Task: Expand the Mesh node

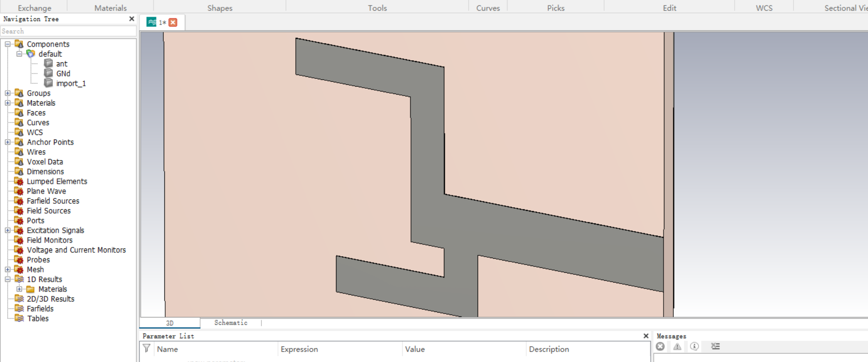Action: pyautogui.click(x=8, y=269)
